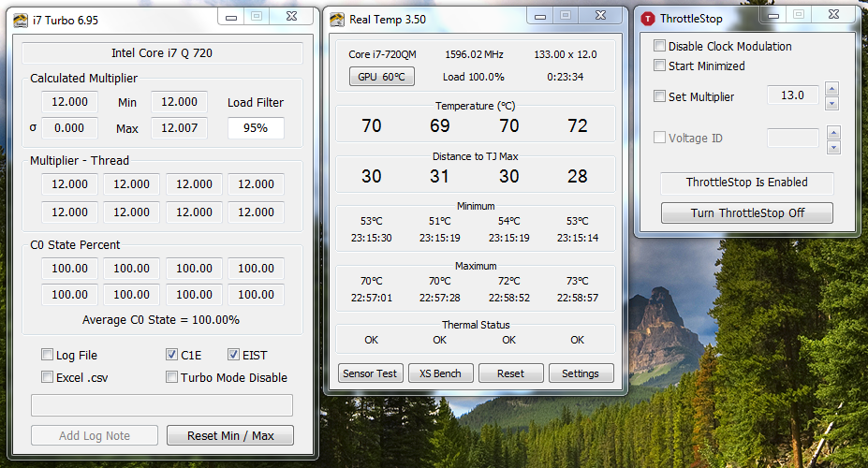
Task: Click the red ThrottleStop title bar icon
Action: pos(648,19)
